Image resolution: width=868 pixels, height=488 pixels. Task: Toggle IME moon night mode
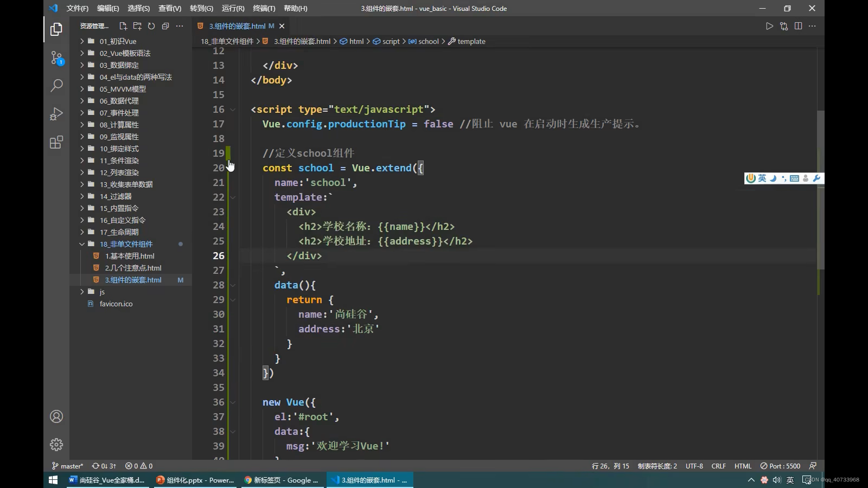pos(773,178)
